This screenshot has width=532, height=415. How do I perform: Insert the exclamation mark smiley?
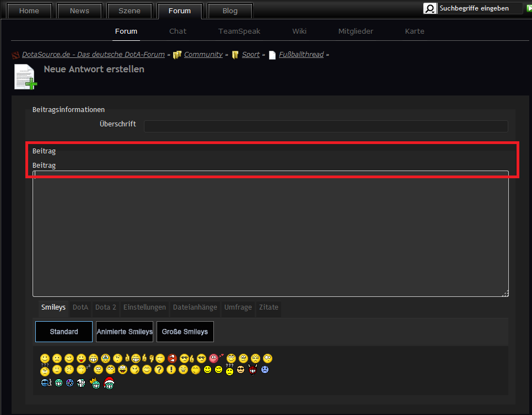171,370
